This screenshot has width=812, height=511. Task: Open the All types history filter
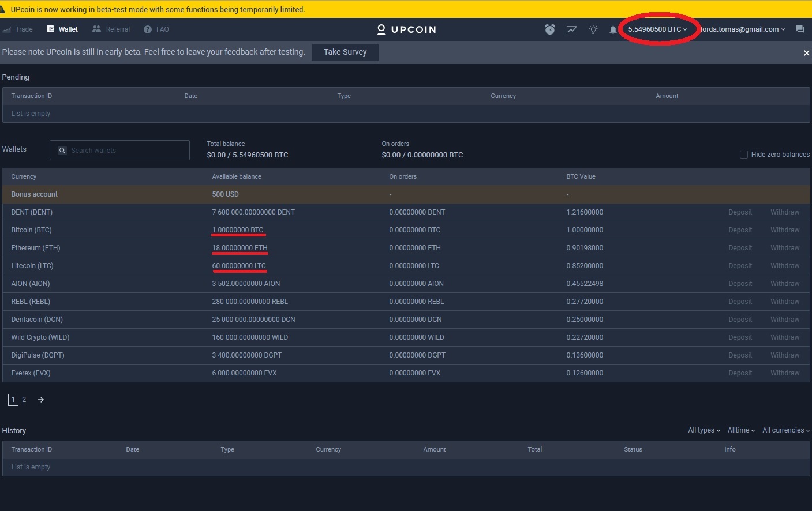704,430
